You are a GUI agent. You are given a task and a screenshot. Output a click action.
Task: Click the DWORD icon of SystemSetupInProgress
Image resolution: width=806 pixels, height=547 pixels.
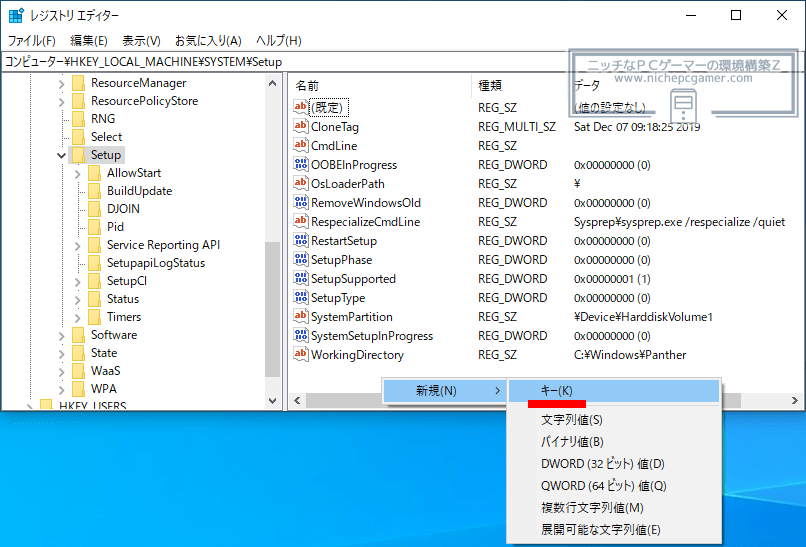tap(301, 335)
